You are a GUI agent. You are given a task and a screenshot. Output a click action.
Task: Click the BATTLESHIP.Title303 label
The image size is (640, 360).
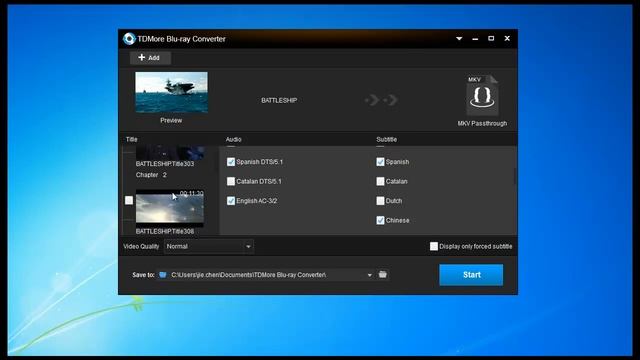(165, 164)
